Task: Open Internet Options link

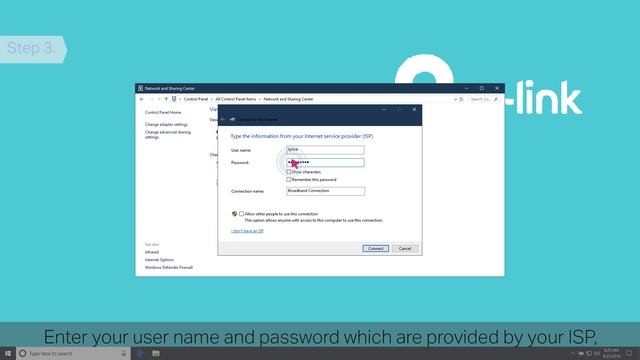Action: (159, 260)
